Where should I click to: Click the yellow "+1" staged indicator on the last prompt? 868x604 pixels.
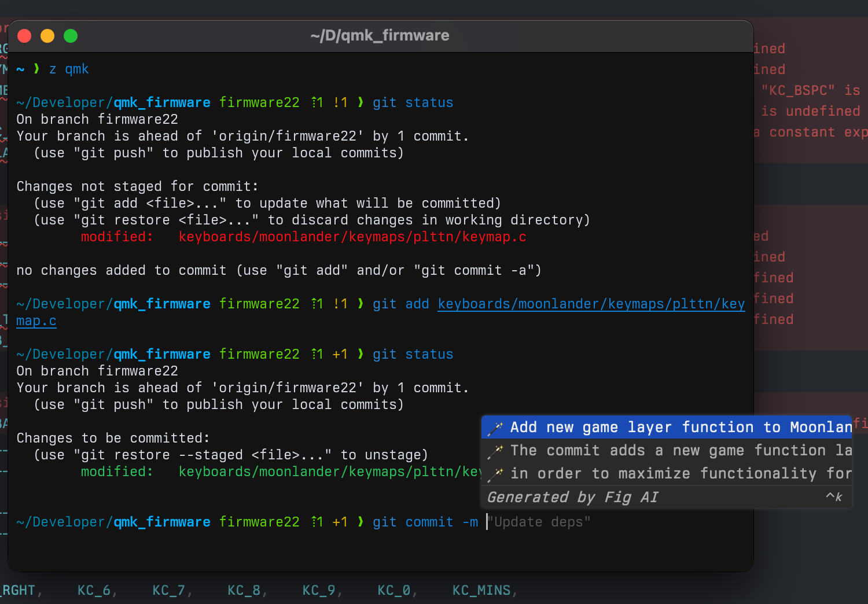pos(340,522)
